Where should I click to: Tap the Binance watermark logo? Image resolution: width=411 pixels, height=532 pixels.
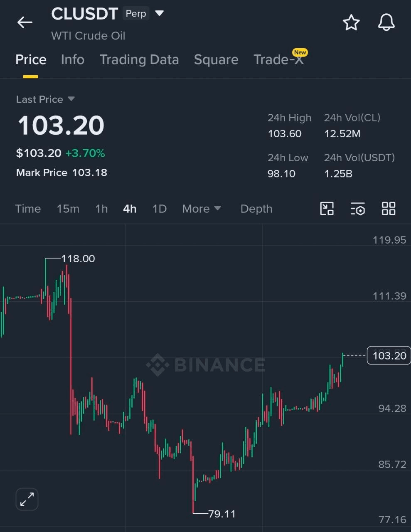[206, 365]
